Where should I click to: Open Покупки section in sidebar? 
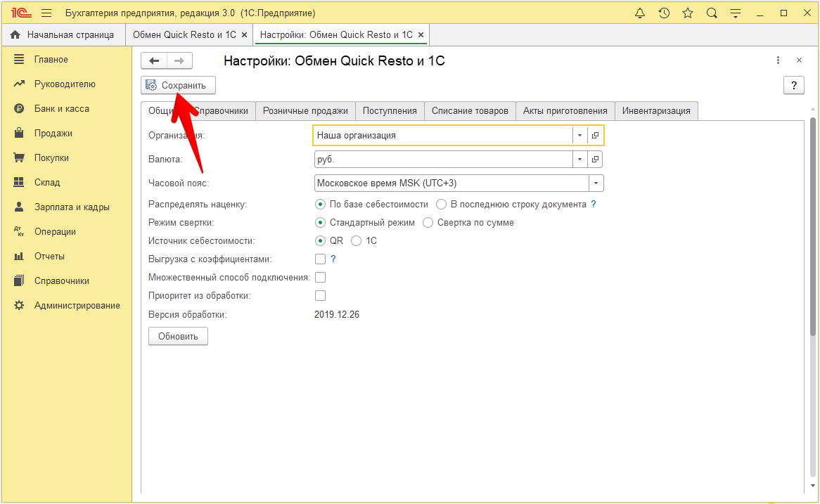pos(52,158)
